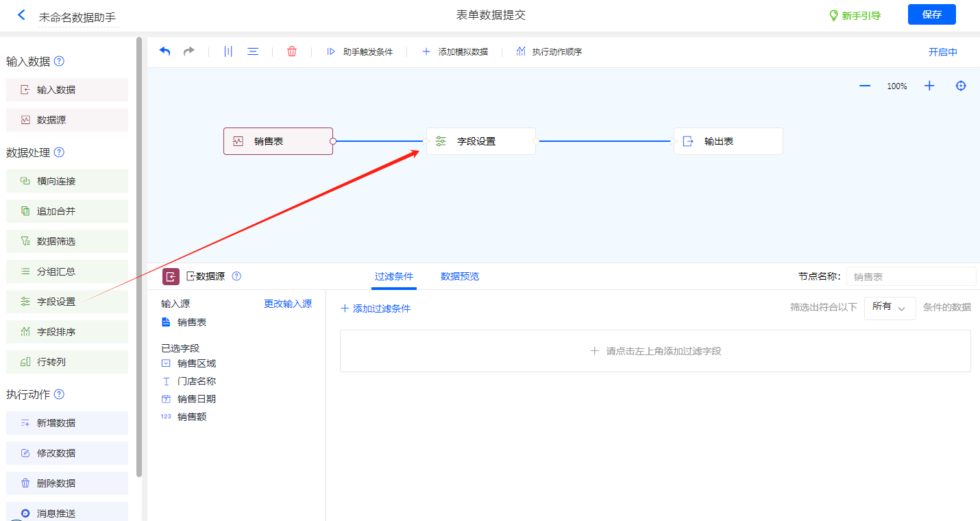The height and width of the screenshot is (521, 980).
Task: Open 助手触发条件 settings
Action: [360, 52]
